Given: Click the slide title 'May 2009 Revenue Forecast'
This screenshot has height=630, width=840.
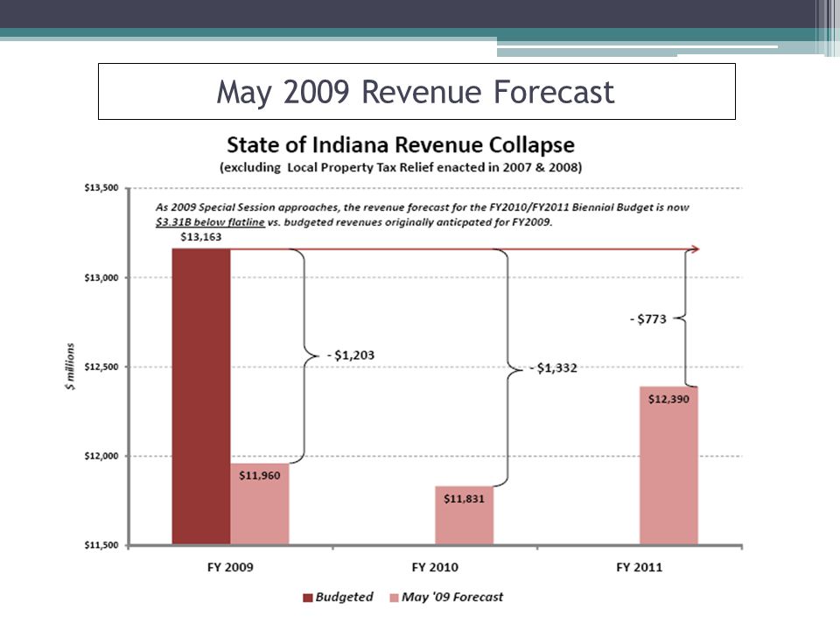Looking at the screenshot, I should [415, 92].
